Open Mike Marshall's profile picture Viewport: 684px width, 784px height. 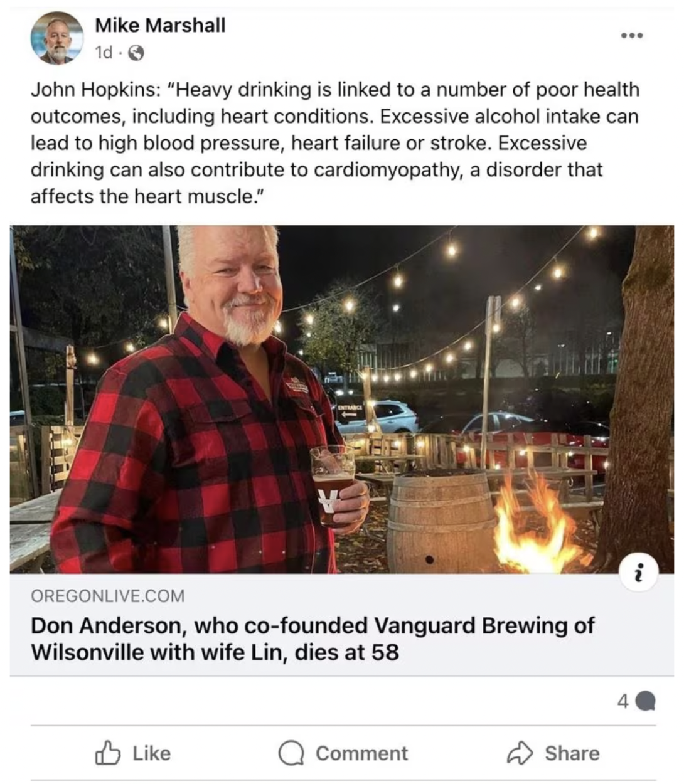(58, 38)
